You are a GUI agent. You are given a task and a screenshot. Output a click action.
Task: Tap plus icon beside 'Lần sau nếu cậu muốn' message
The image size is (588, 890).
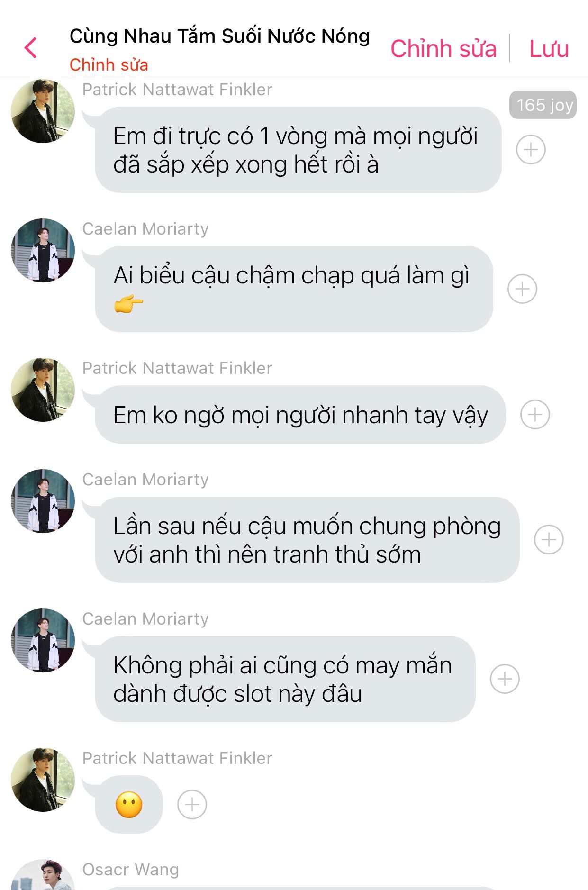[x=549, y=540]
